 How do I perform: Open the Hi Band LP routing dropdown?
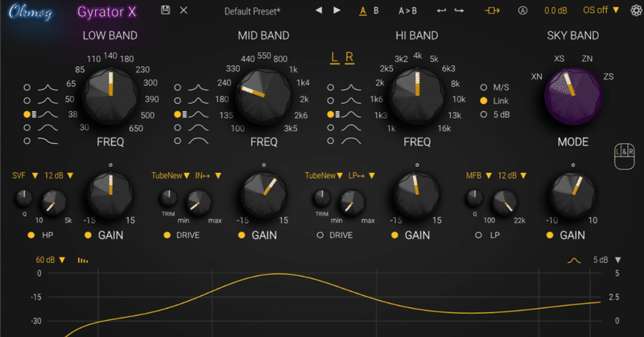[x=361, y=175]
